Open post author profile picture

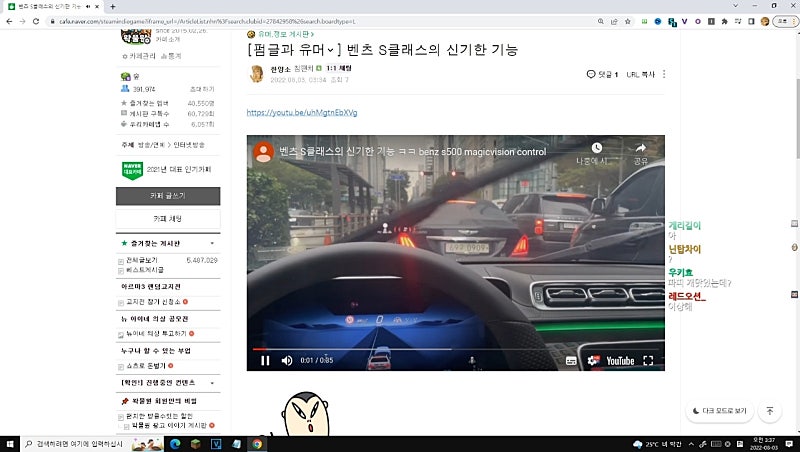pyautogui.click(x=257, y=74)
